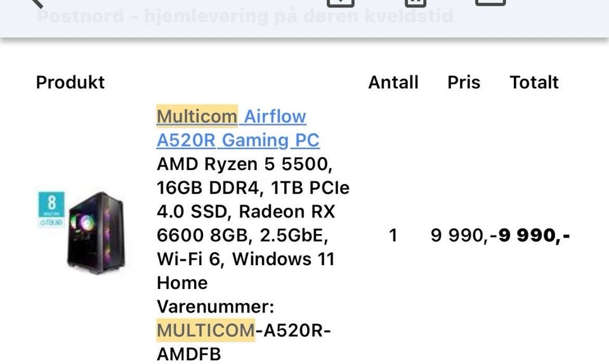Open the gaming PC product thumbnail
The image size is (609, 364).
[x=96, y=233]
